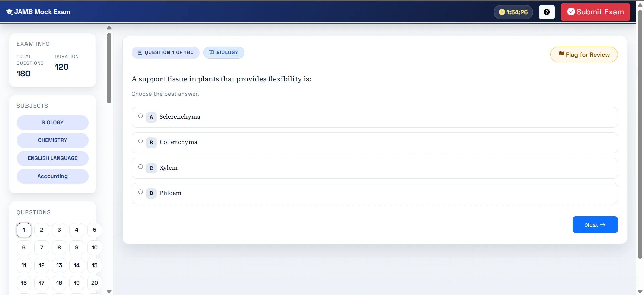This screenshot has width=644, height=295.
Task: Switch to Accounting subject
Action: pyautogui.click(x=53, y=176)
